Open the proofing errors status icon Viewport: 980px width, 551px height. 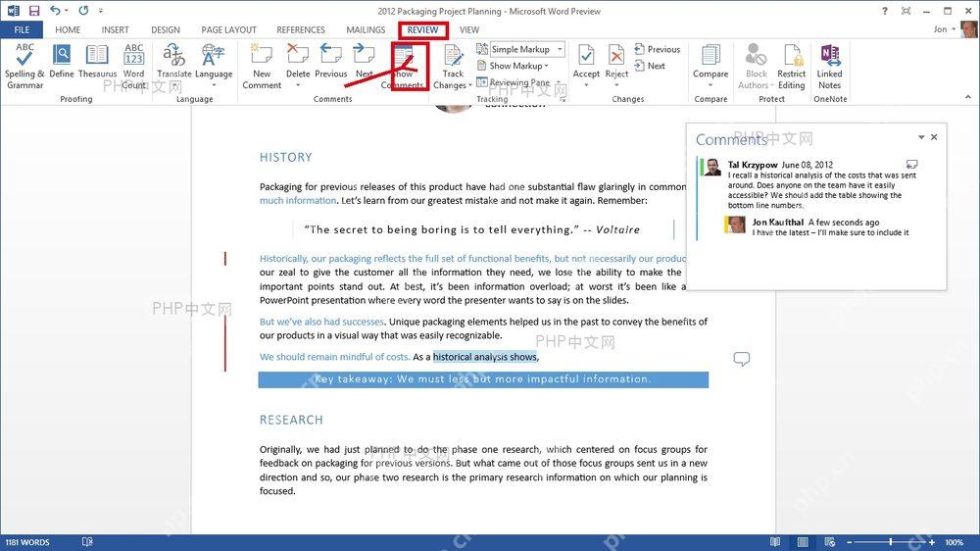tap(87, 542)
